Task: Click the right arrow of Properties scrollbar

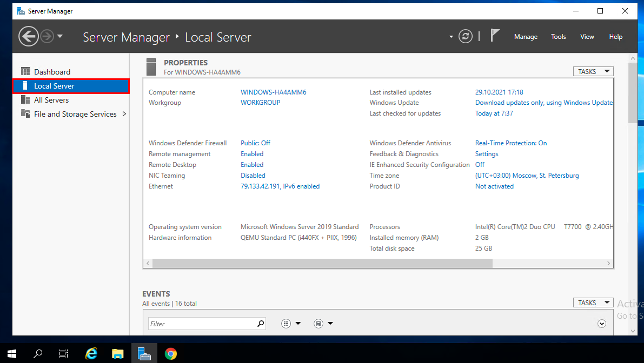Action: click(609, 263)
